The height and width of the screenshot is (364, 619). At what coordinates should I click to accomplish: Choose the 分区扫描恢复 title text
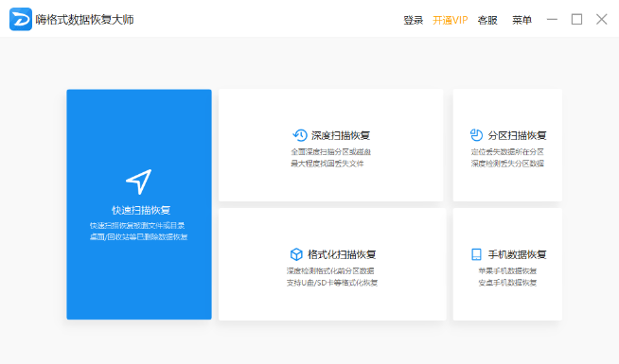coord(517,135)
